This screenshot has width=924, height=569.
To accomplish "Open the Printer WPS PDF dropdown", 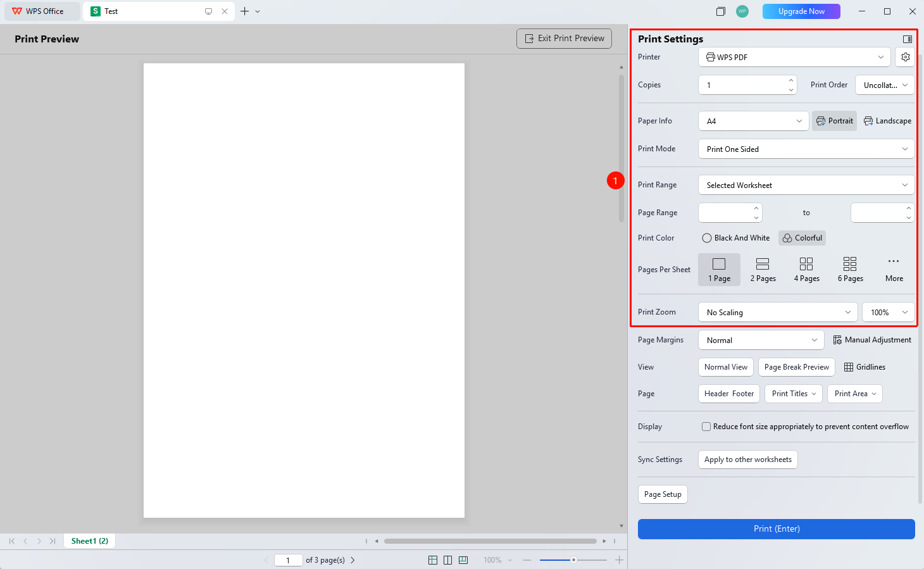I will [x=794, y=57].
